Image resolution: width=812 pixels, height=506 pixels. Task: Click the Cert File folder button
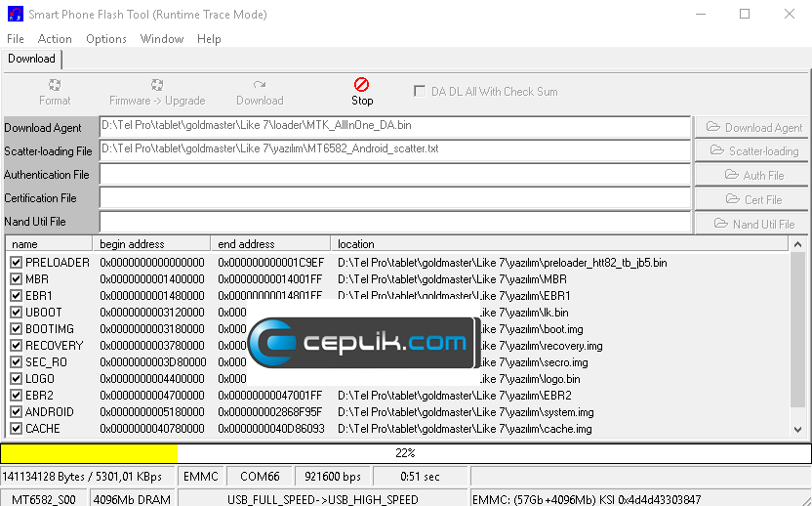click(752, 199)
